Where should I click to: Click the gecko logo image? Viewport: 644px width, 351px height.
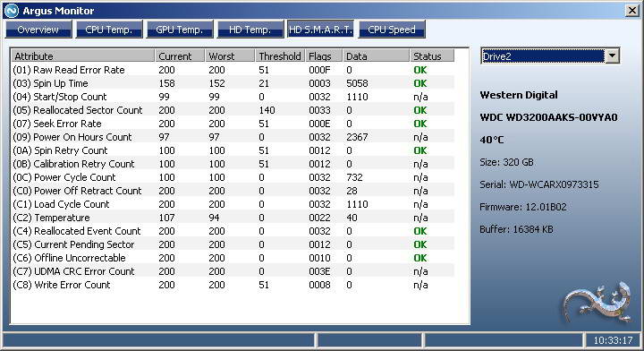pyautogui.click(x=597, y=302)
